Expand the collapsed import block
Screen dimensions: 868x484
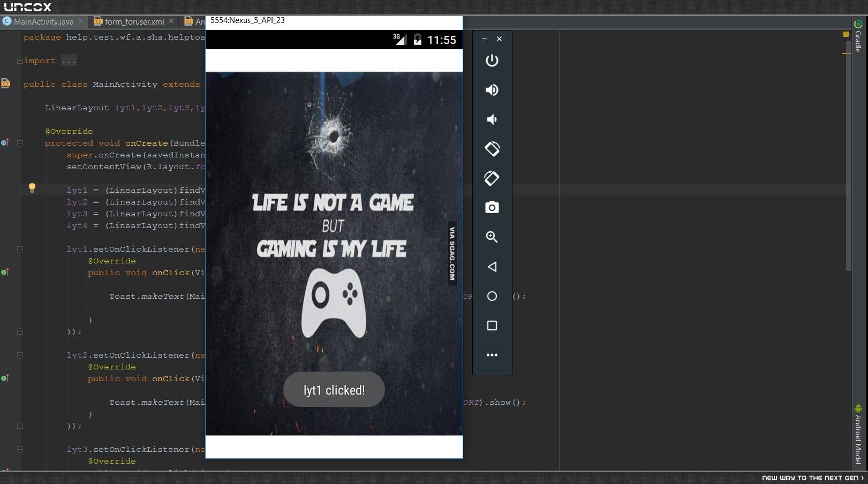tap(20, 61)
